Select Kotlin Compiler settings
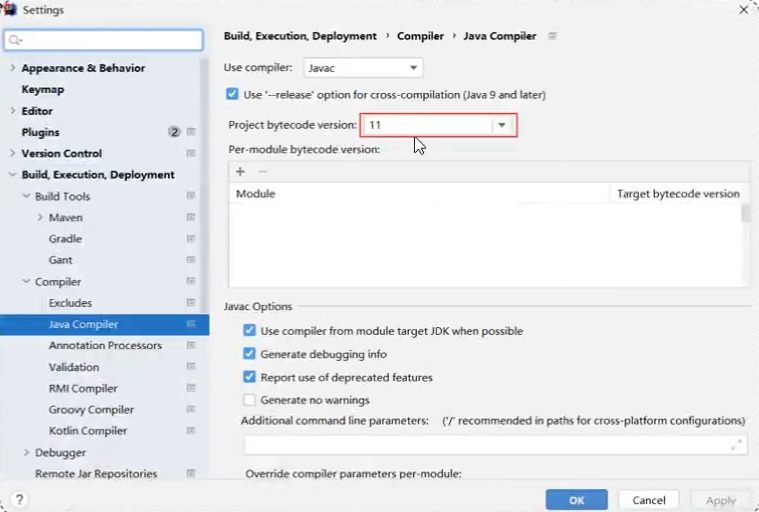This screenshot has width=759, height=512. 88,431
